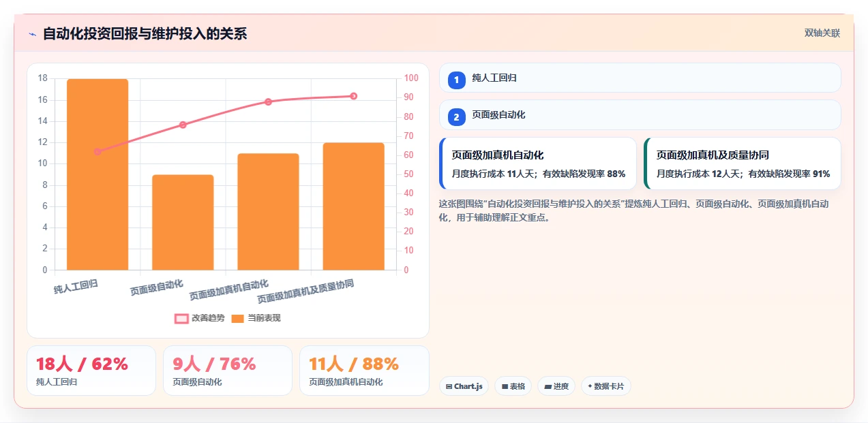The height and width of the screenshot is (423, 868).
Task: Open the 页面级加真机及质量协同 detail card
Action: tap(743, 163)
